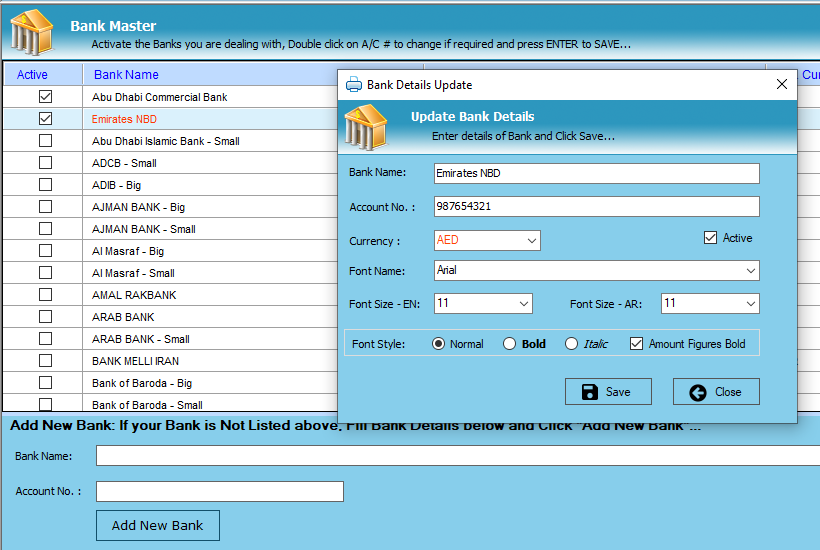Click the empty Account No. field at bottom
Screen dimensions: 820x550
coord(220,491)
